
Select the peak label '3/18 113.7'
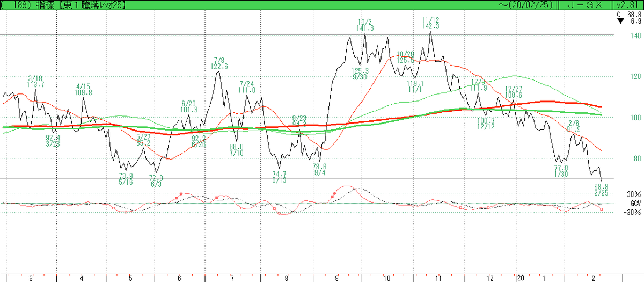[36, 81]
